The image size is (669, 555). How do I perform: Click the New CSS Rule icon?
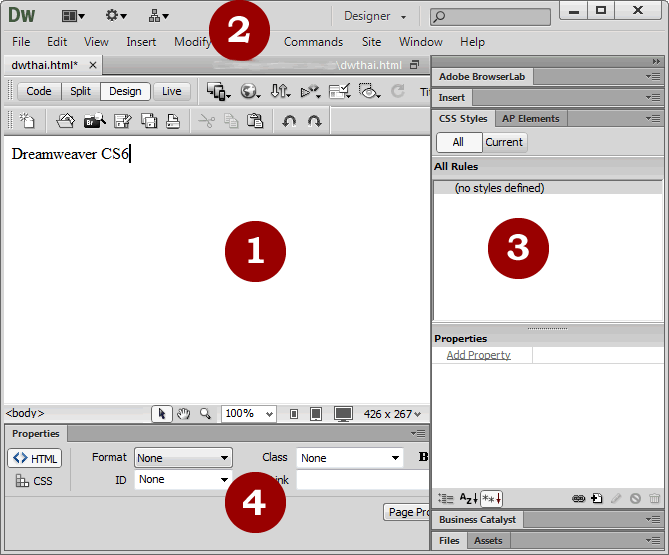(x=597, y=498)
